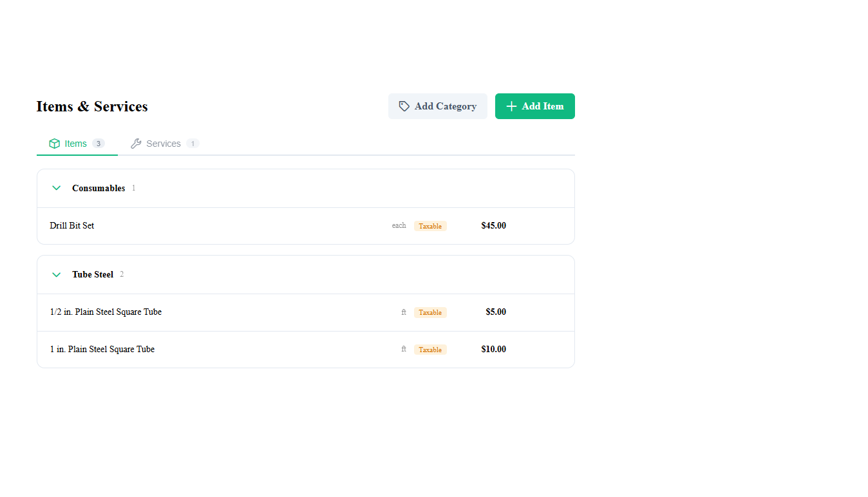Click the green Add Item button

point(534,106)
